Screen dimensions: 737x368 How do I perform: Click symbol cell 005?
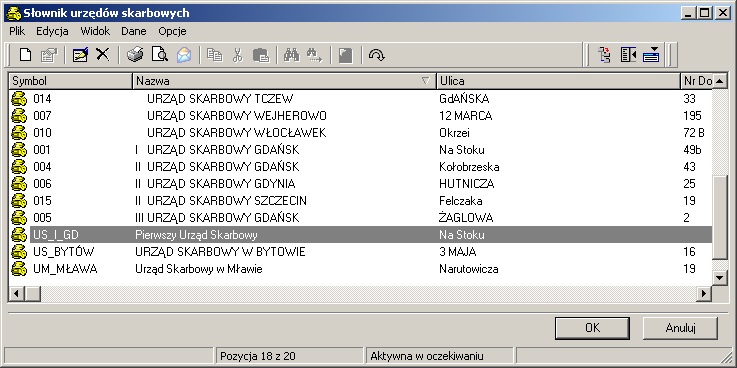(42, 218)
